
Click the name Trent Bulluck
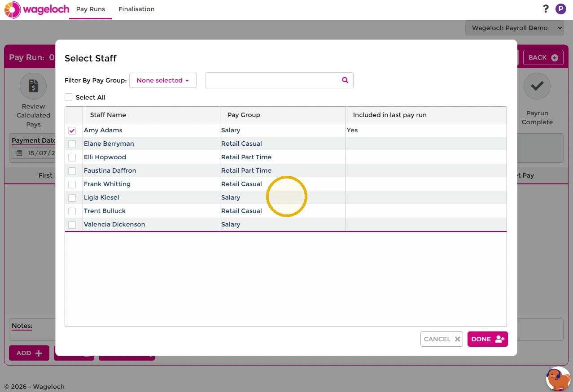tap(105, 211)
